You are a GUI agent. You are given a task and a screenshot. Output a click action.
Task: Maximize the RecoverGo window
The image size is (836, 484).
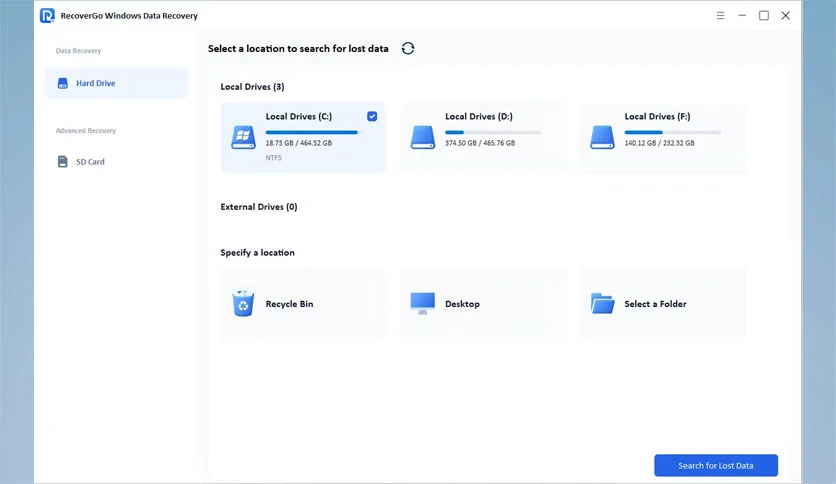(x=763, y=15)
